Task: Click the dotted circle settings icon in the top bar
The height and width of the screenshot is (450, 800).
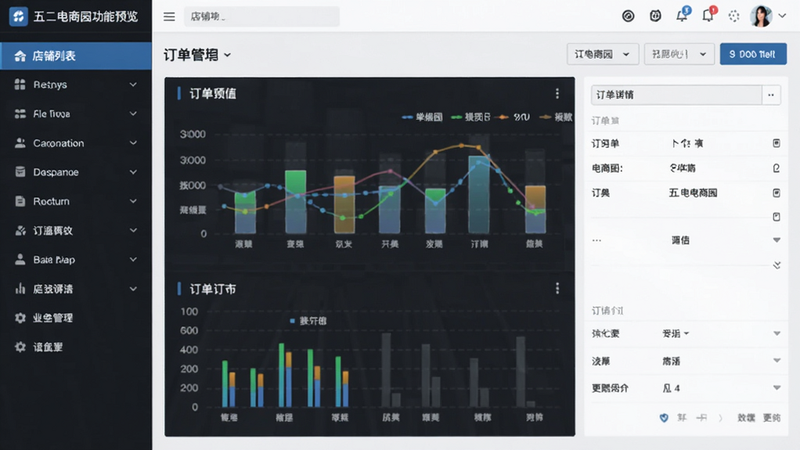Action: pos(734,16)
